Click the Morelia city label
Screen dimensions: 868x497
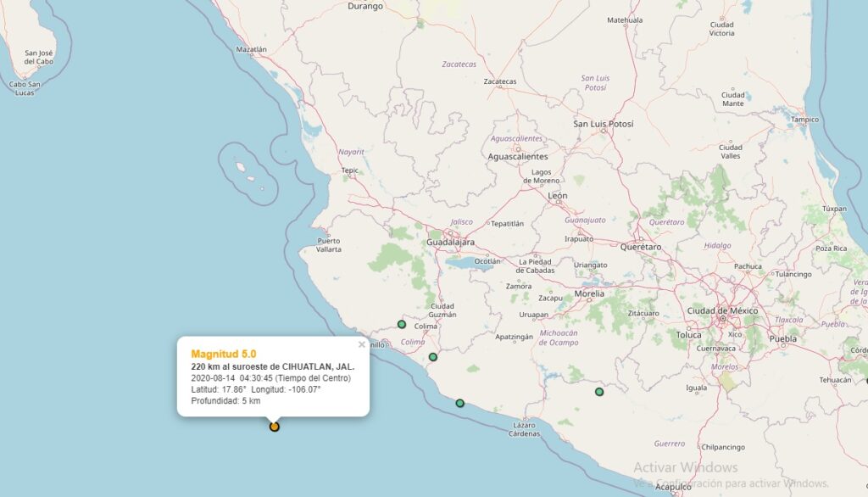tap(589, 293)
